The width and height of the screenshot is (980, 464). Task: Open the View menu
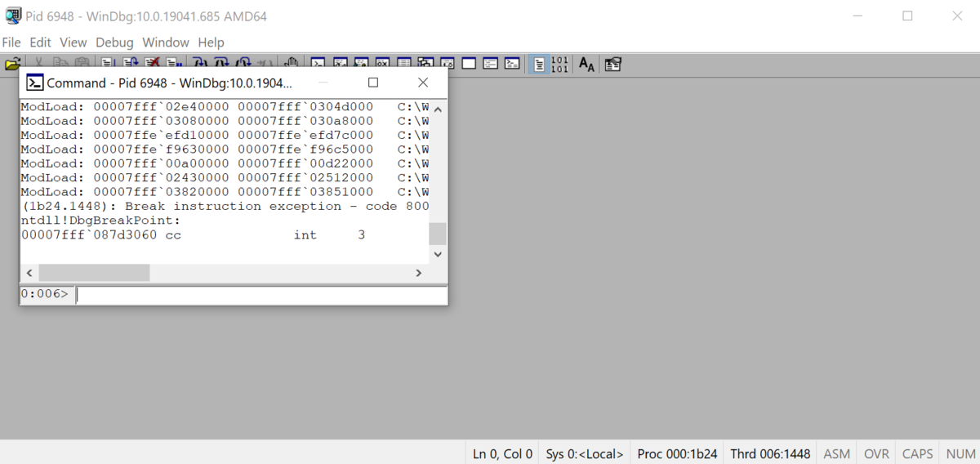73,42
